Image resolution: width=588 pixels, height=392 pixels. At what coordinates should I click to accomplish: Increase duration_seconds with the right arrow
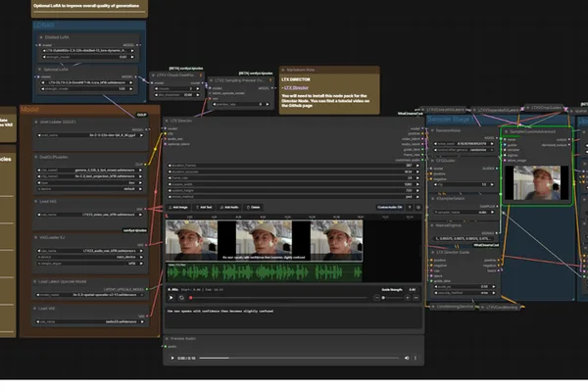pyautogui.click(x=417, y=171)
